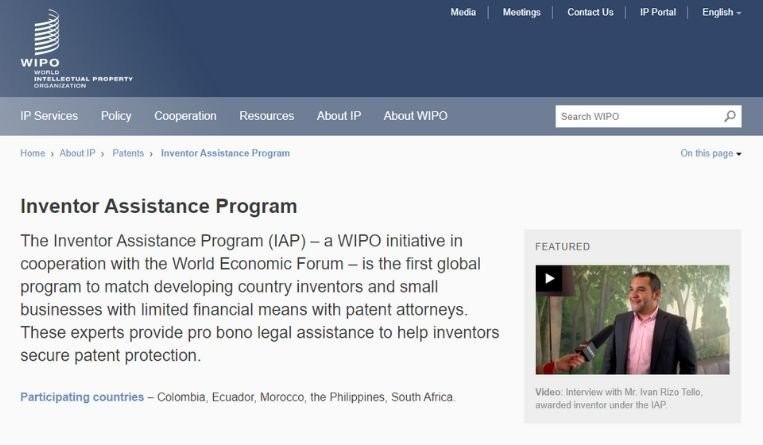Open the Media link
This screenshot has width=763, height=445.
point(463,12)
